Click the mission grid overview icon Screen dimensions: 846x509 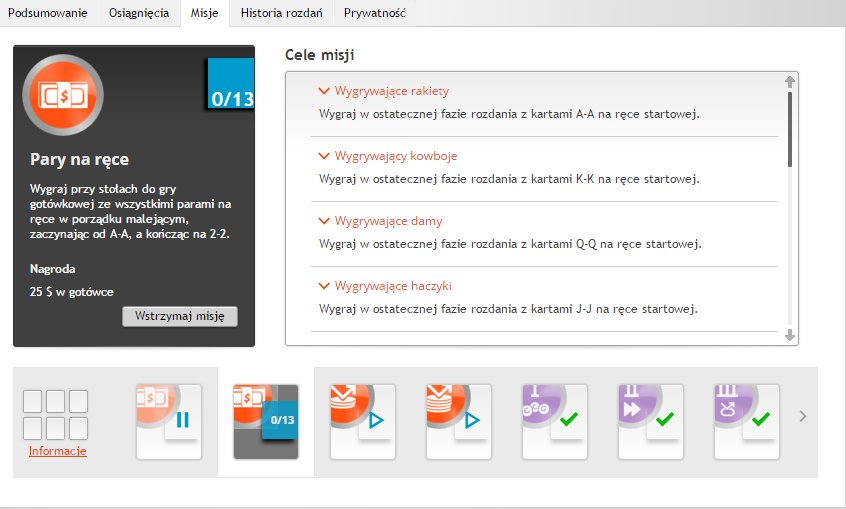(x=56, y=414)
